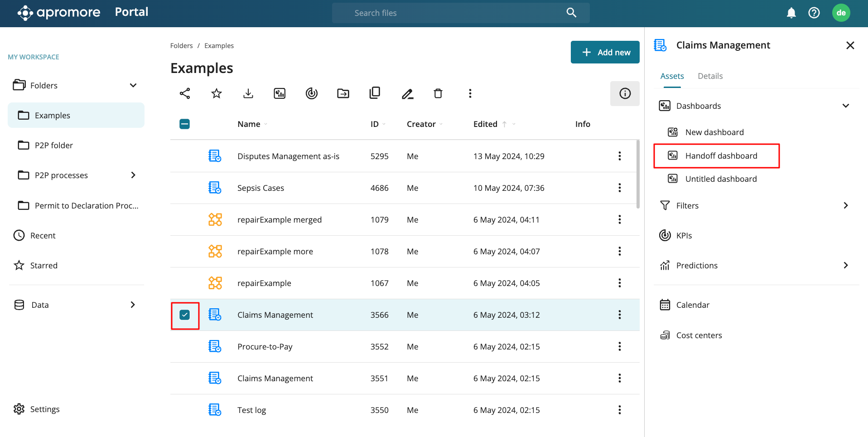Expand the P2P processes folder
The height and width of the screenshot is (437, 868).
[x=133, y=175]
